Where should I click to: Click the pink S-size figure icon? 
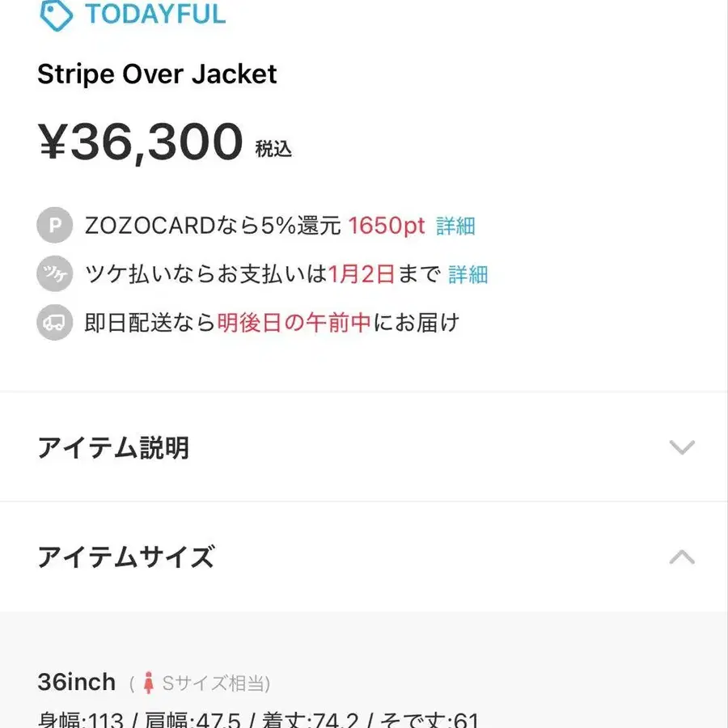148,682
